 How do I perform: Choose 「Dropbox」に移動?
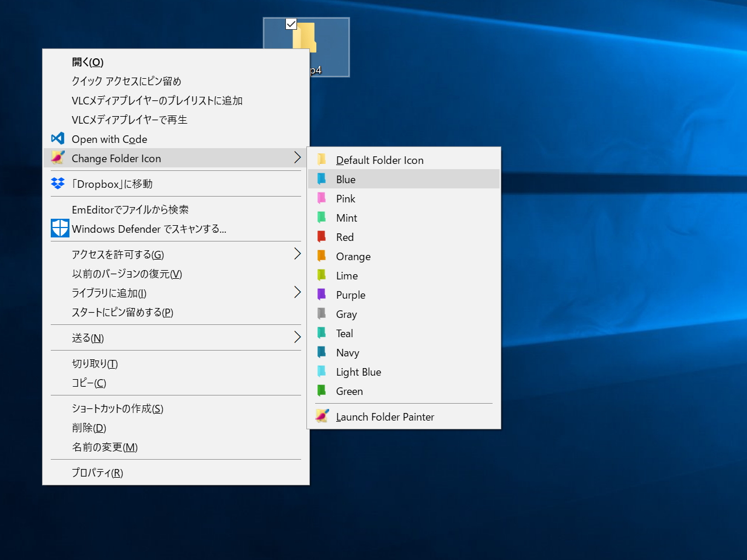pyautogui.click(x=176, y=184)
